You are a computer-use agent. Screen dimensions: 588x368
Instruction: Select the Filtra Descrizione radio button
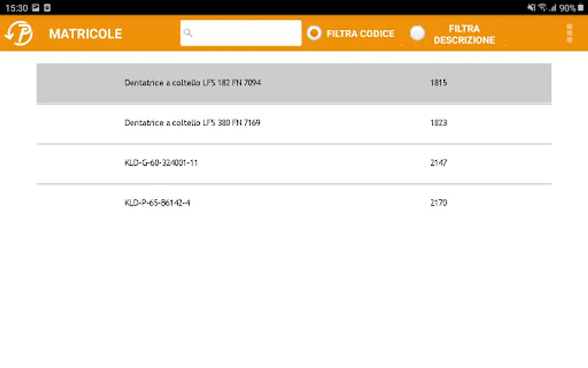pyautogui.click(x=417, y=33)
